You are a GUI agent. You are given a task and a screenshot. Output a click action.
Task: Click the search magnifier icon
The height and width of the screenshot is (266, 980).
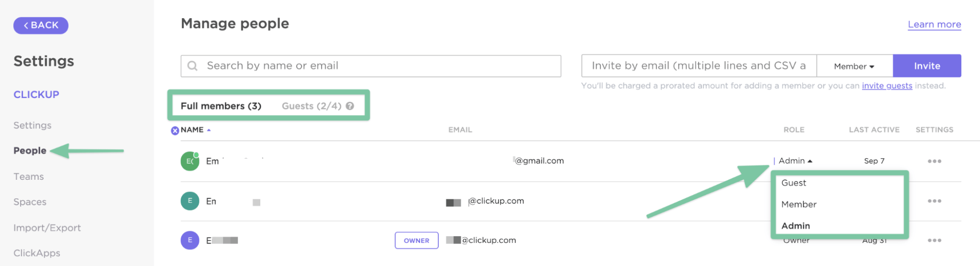point(193,66)
